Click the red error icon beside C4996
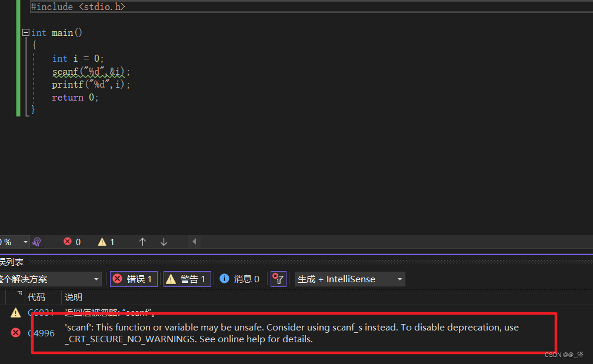This screenshot has width=593, height=364. [x=15, y=332]
